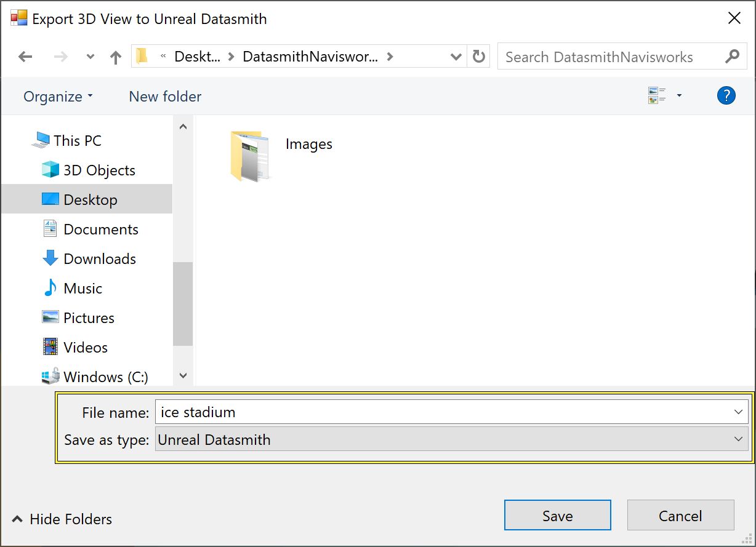756x547 pixels.
Task: Click the navigation pane scroll-up arrow
Action: coord(183,127)
